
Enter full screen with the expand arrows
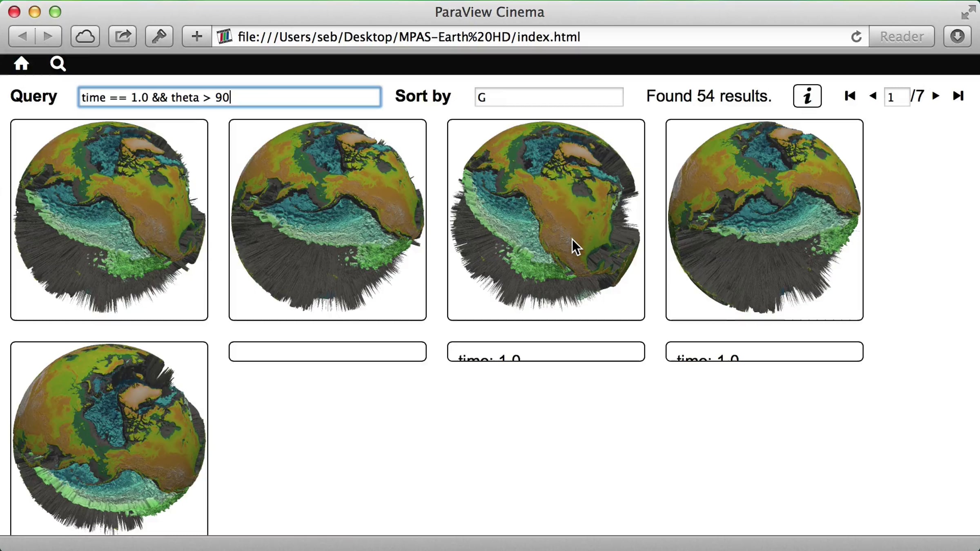(968, 12)
